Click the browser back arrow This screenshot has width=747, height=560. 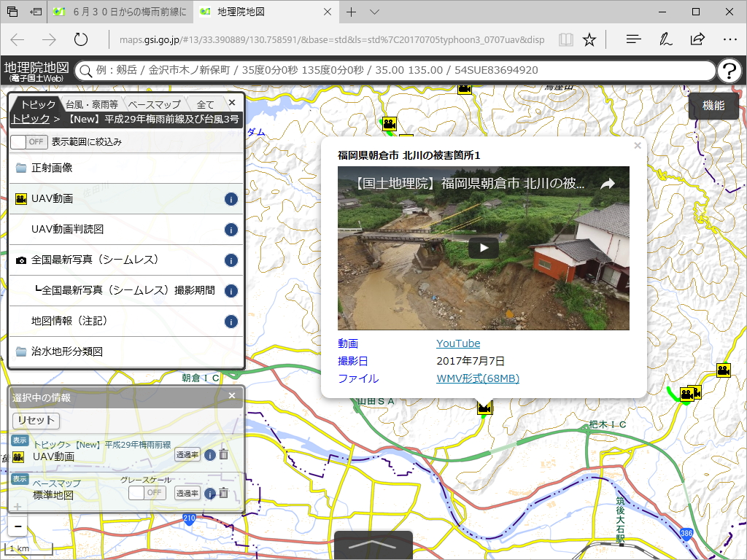pos(18,39)
